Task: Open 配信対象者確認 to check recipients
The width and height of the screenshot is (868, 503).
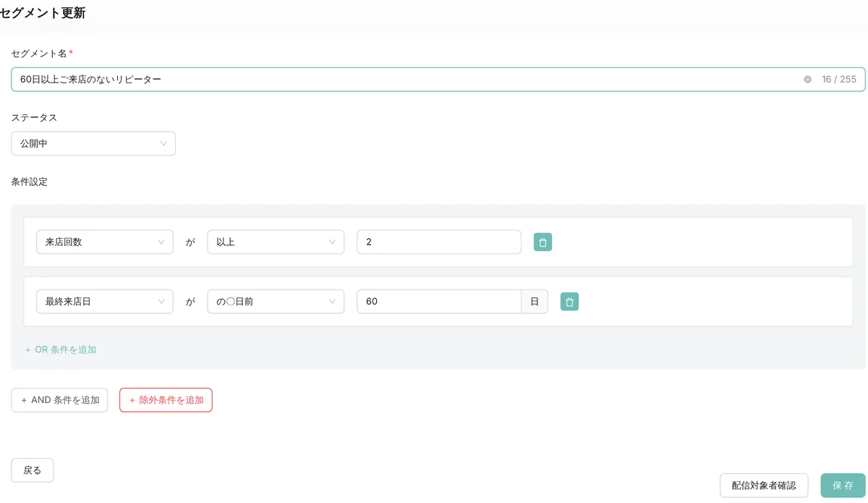Action: tap(764, 486)
